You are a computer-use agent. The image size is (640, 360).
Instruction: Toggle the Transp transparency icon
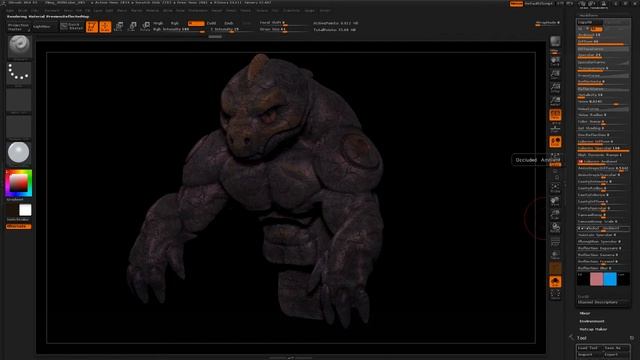click(x=555, y=255)
